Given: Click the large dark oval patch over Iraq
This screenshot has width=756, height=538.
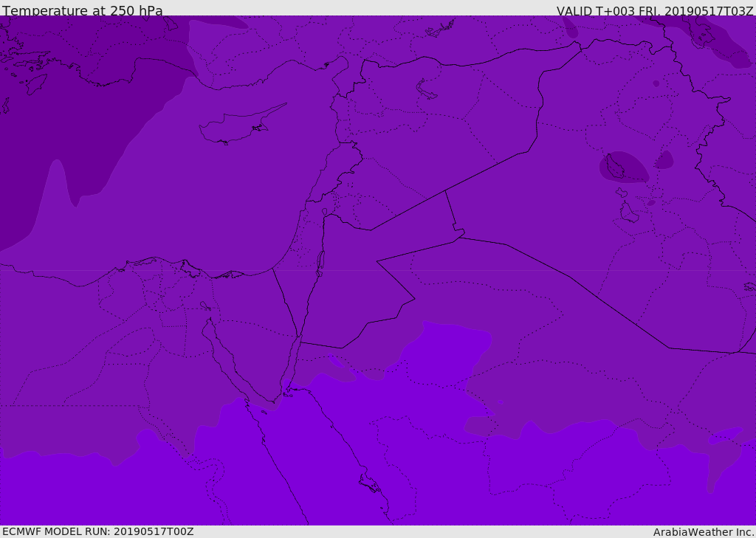Looking at the screenshot, I should pyautogui.click(x=624, y=168).
